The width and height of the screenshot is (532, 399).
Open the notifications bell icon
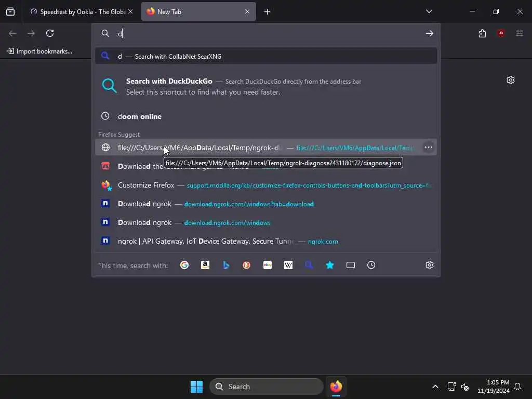[517, 387]
